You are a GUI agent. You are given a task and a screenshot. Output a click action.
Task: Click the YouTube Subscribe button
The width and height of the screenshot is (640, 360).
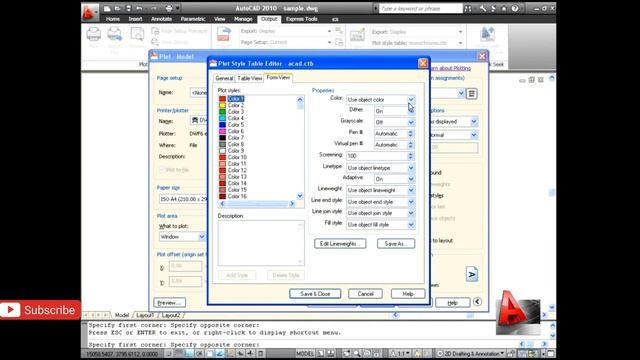[x=40, y=310]
